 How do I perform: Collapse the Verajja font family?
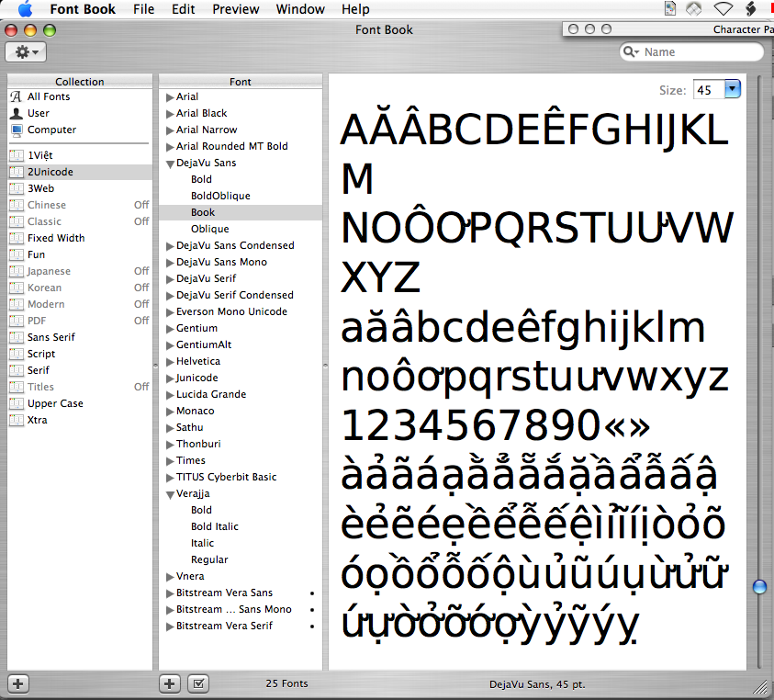[170, 494]
